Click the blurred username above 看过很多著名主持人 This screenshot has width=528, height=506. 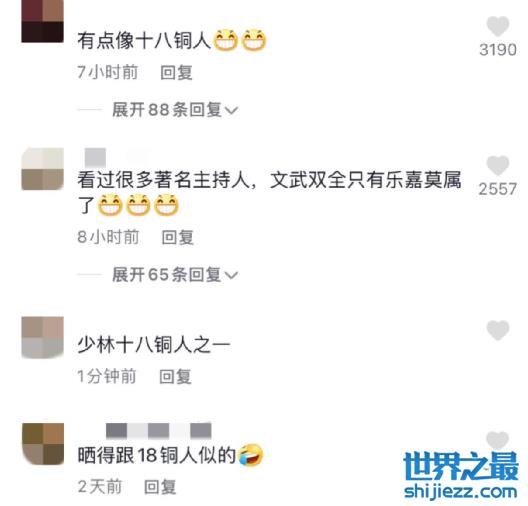(95, 157)
